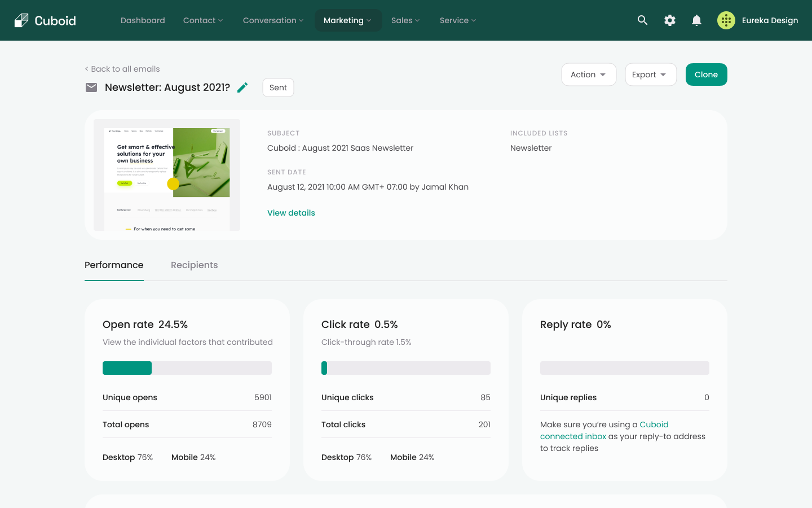
Task: Open search with the magnifier icon
Action: [x=642, y=20]
